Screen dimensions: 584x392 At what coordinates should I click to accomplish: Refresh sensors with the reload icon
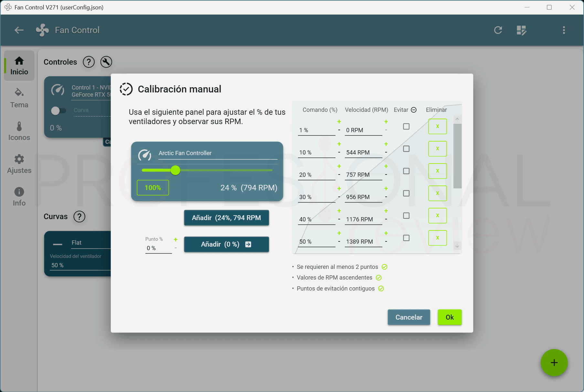point(498,30)
